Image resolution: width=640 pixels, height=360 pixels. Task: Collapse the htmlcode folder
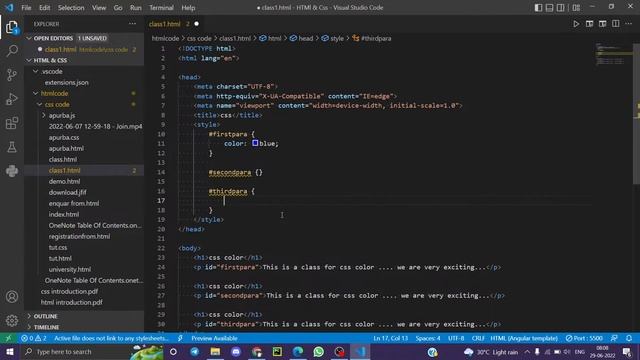(x=36, y=93)
